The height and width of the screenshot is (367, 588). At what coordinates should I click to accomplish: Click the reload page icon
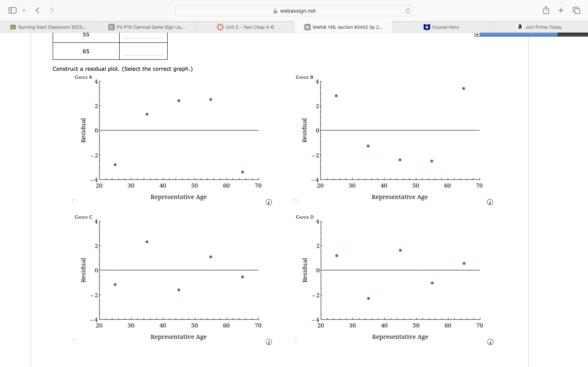click(x=408, y=11)
